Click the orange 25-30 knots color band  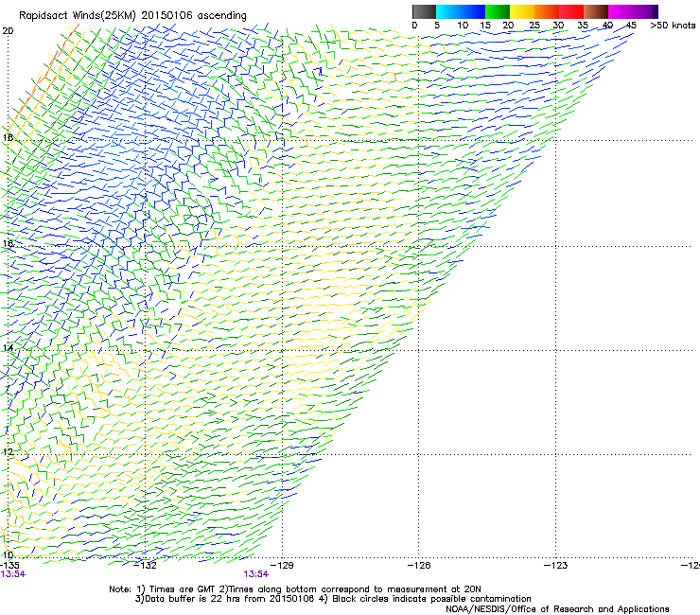pos(547,11)
